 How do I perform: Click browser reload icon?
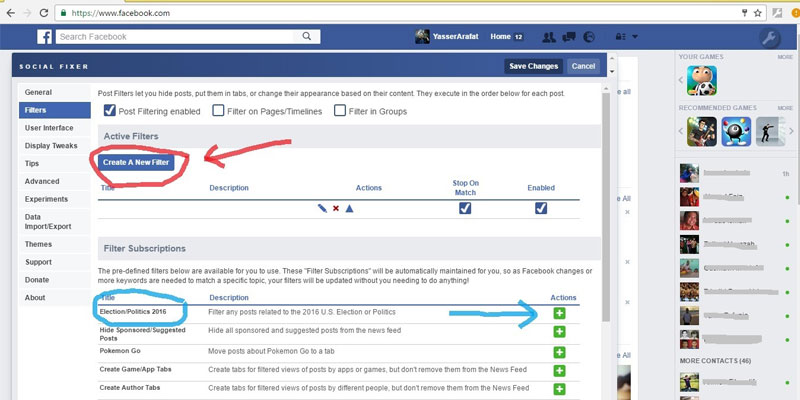(44, 13)
